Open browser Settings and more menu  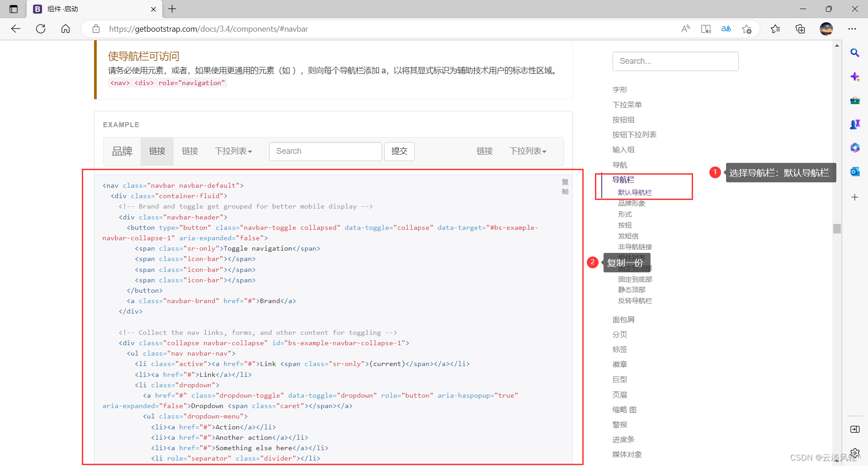pos(852,29)
